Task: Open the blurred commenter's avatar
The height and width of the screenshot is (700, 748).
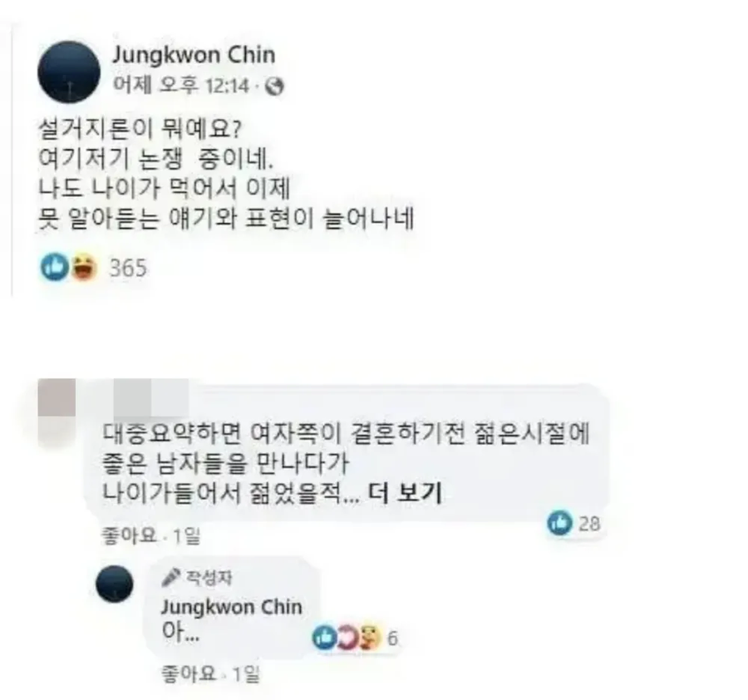Action: [57, 411]
